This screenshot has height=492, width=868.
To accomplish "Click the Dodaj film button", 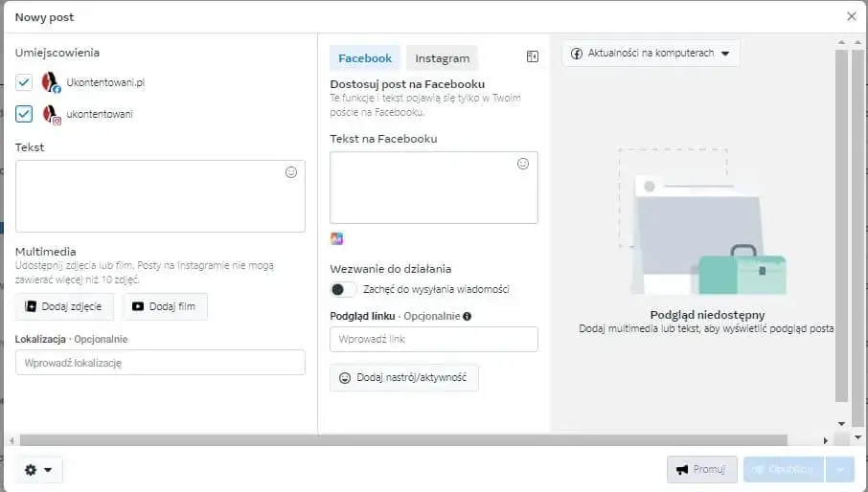I will click(x=165, y=306).
